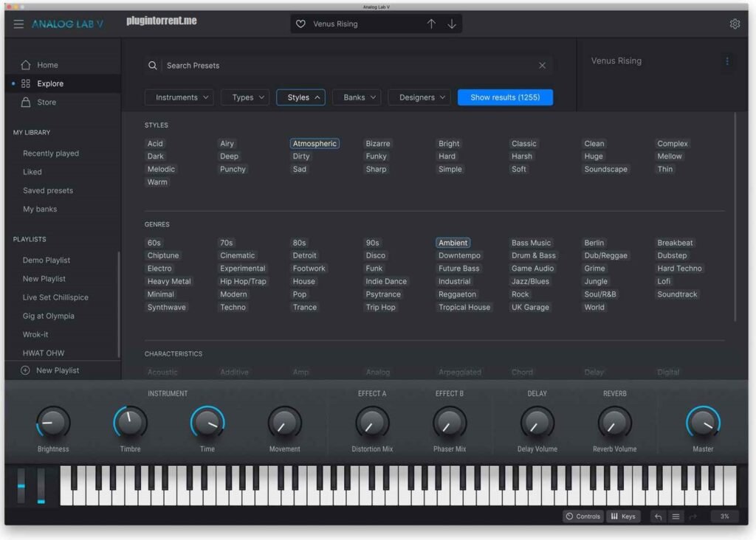Open the Wrok-it playlist
Screen dimensions: 756x540
click(35, 334)
